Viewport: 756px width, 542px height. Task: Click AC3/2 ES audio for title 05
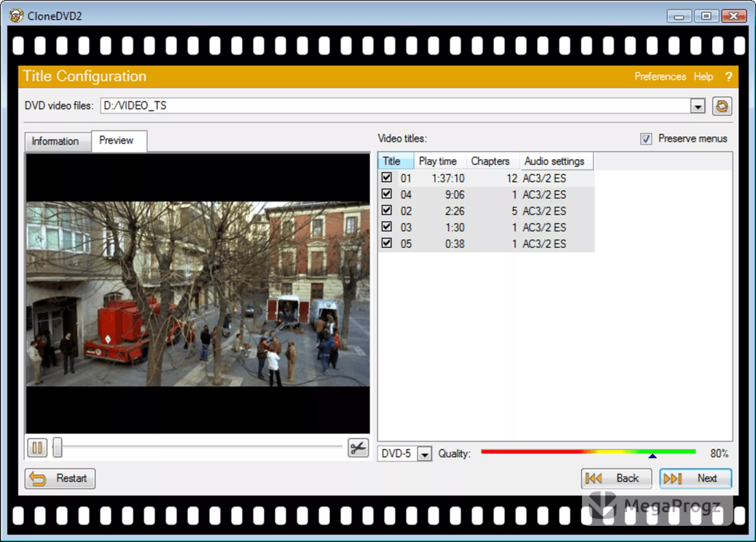544,244
